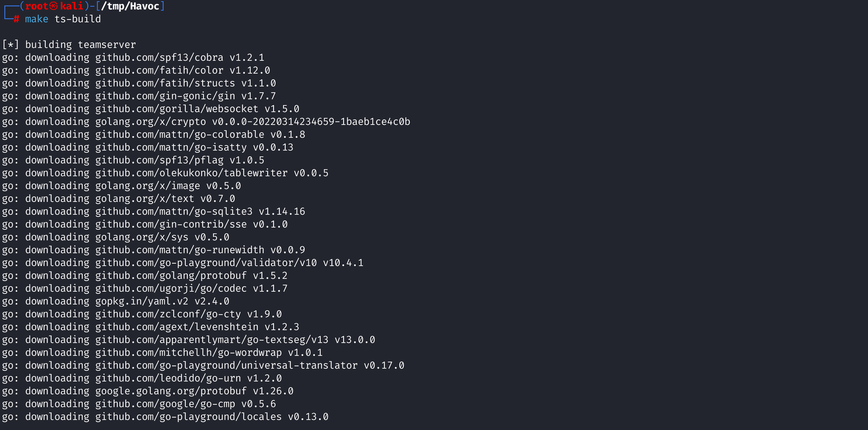Click the golang.org/x/crypto module path
The height and width of the screenshot is (430, 868).
pos(150,122)
